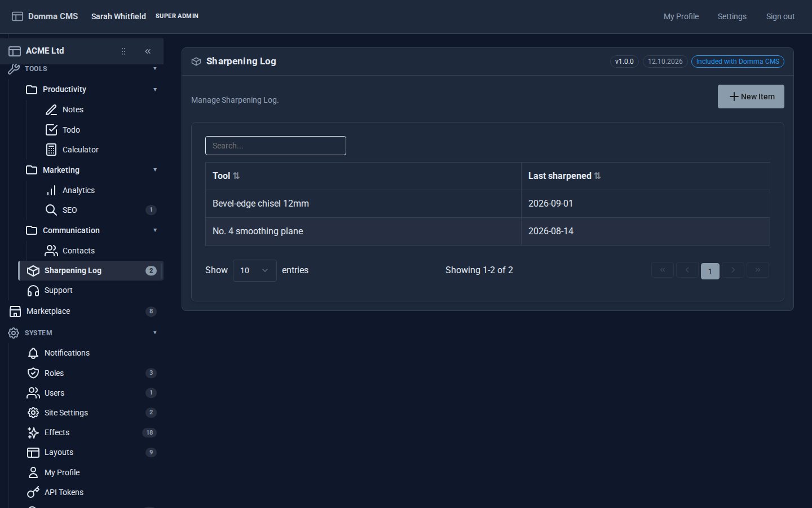
Task: Click the Marketplace store icon
Action: pyautogui.click(x=15, y=311)
